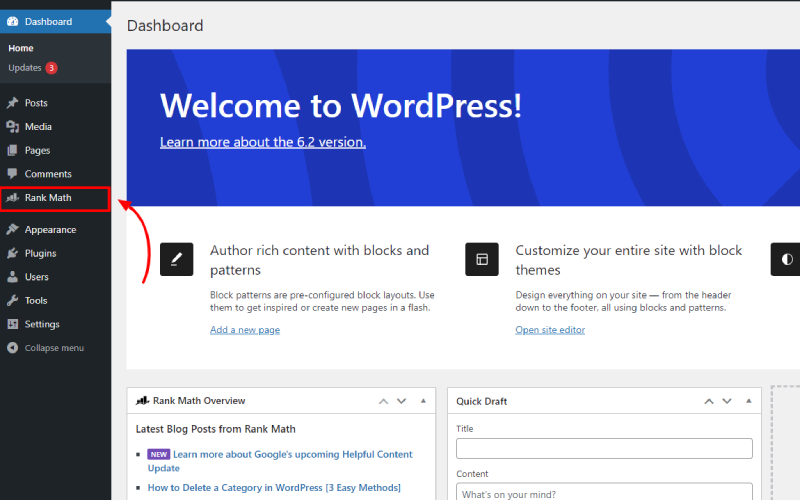Toggle Quick Draft panel collapse triangle
The image size is (800, 500).
point(748,401)
